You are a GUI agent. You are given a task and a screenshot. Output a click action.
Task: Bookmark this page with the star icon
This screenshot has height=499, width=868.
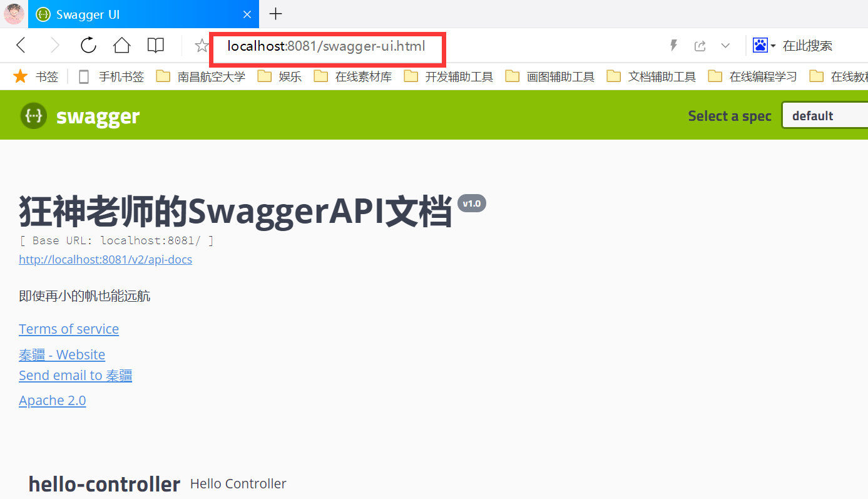pyautogui.click(x=202, y=45)
